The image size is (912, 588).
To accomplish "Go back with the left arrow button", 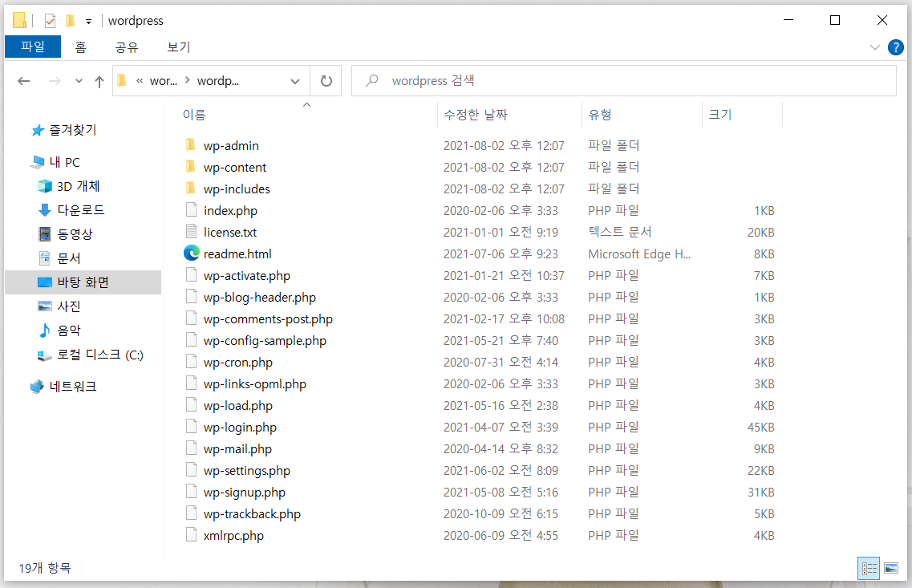I will pyautogui.click(x=24, y=81).
